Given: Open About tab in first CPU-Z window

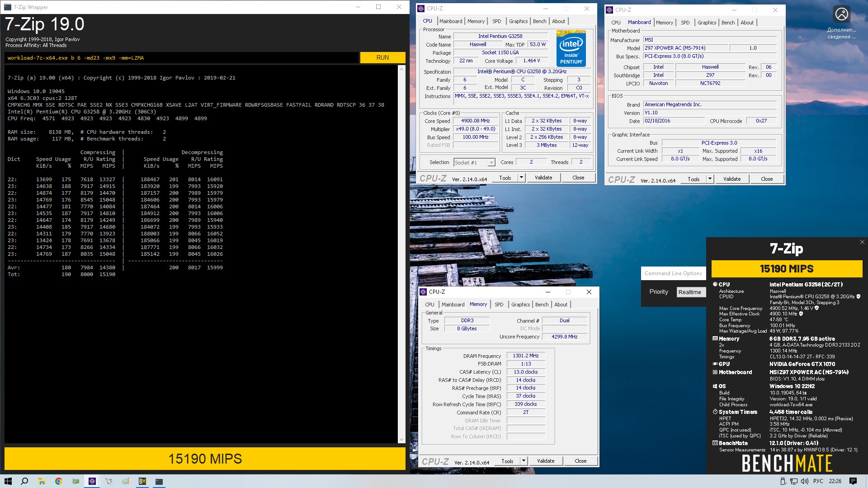Looking at the screenshot, I should (x=559, y=21).
